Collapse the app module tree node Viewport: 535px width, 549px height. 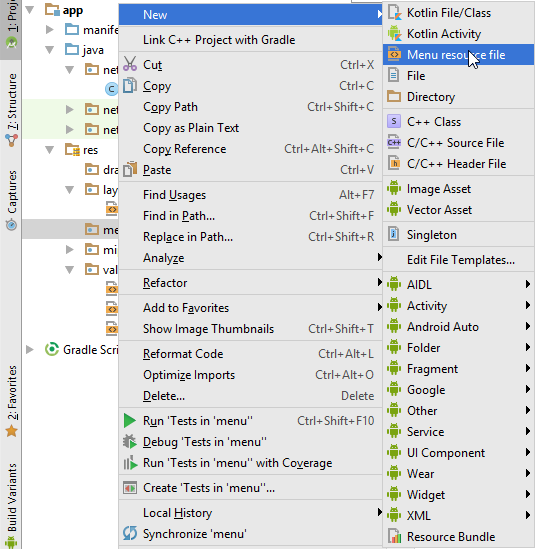tap(30, 10)
